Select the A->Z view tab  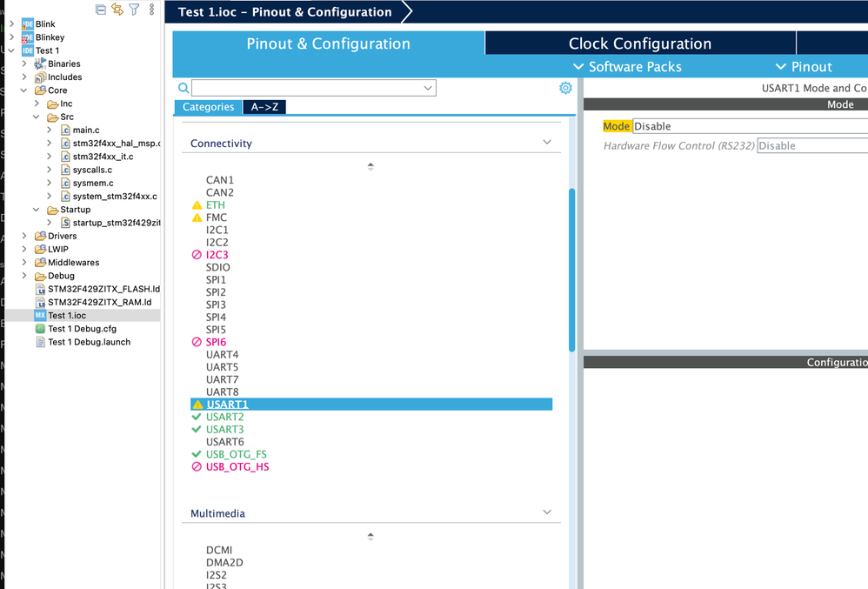coord(264,107)
